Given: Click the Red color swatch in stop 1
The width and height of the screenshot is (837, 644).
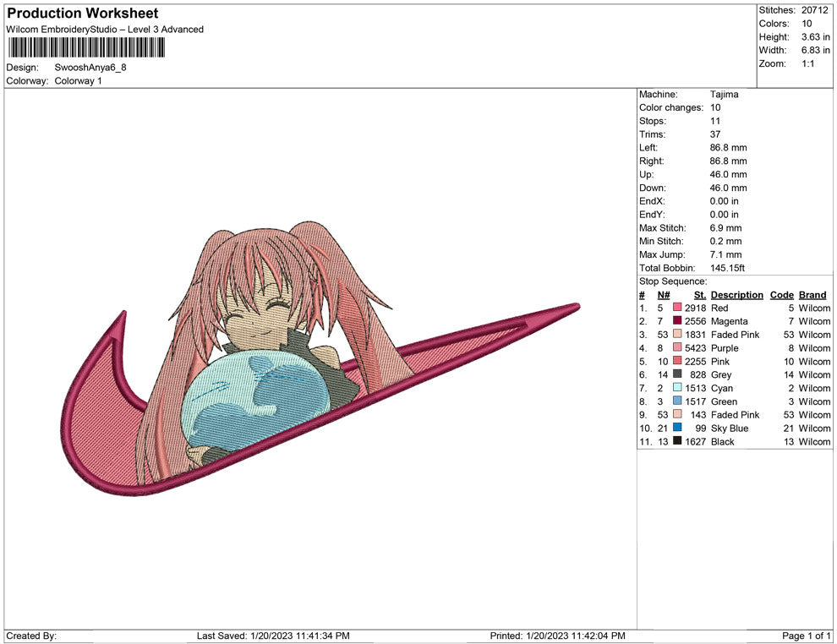Looking at the screenshot, I should click(x=677, y=308).
